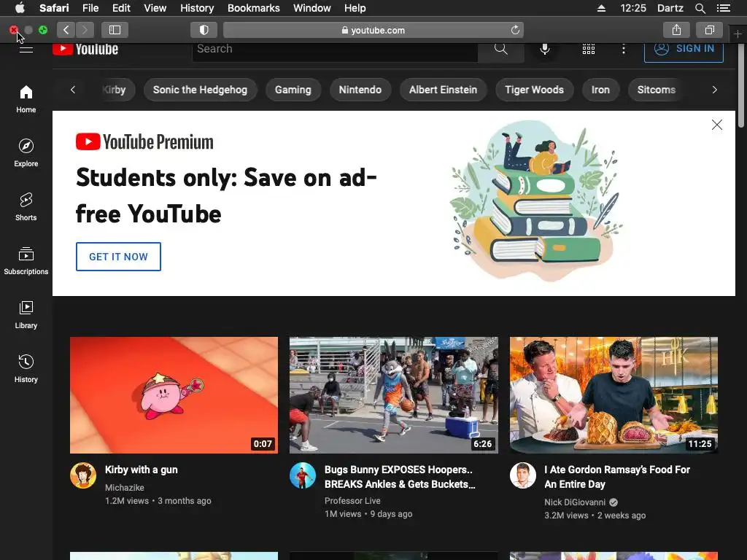
Task: Toggle the Safari sidebar button
Action: click(x=115, y=30)
